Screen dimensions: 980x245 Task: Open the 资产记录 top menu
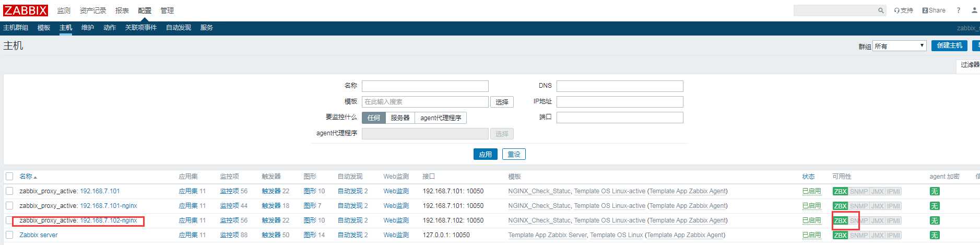tap(93, 10)
